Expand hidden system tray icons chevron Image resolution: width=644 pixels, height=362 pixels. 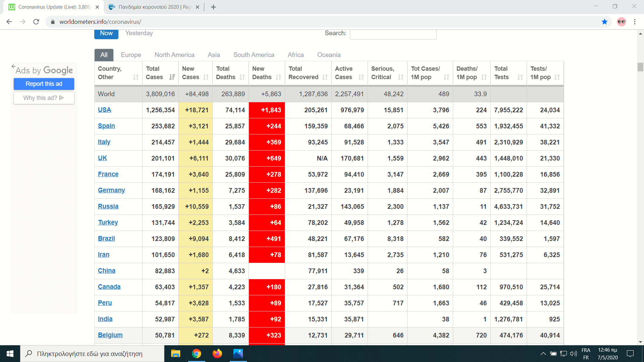pos(543,354)
